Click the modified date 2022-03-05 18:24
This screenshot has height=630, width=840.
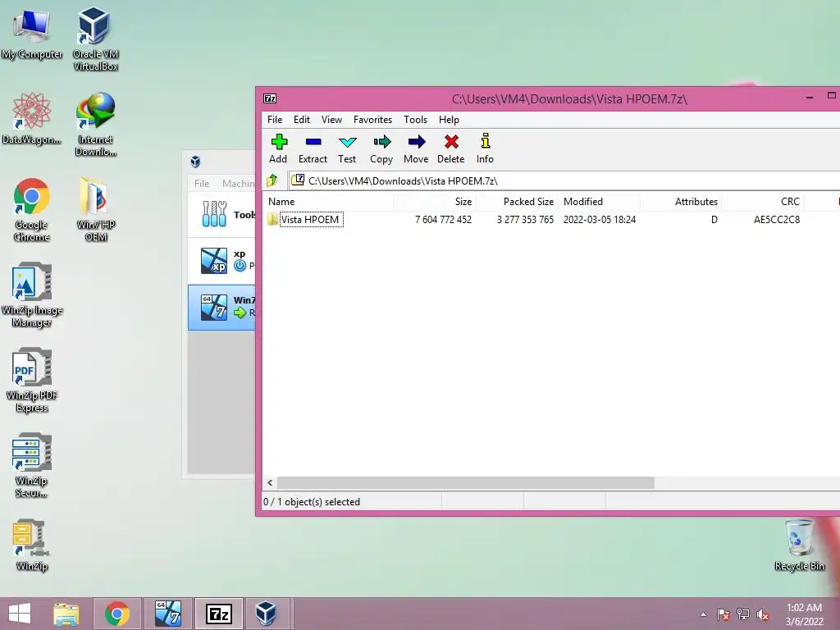point(600,220)
